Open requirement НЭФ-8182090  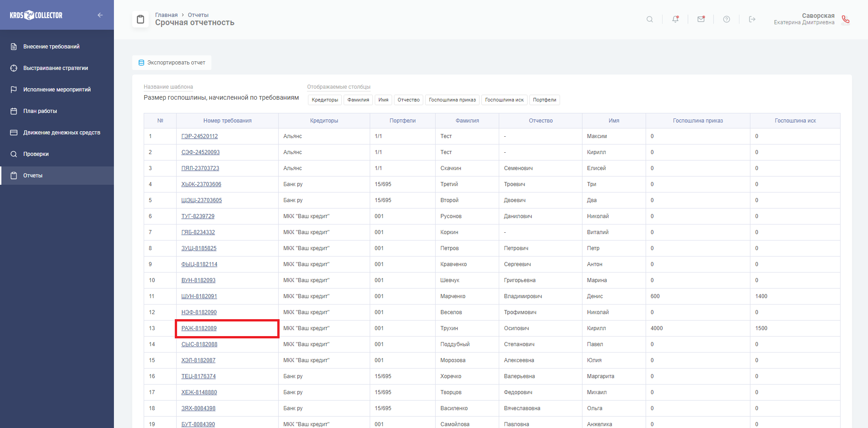[199, 312]
